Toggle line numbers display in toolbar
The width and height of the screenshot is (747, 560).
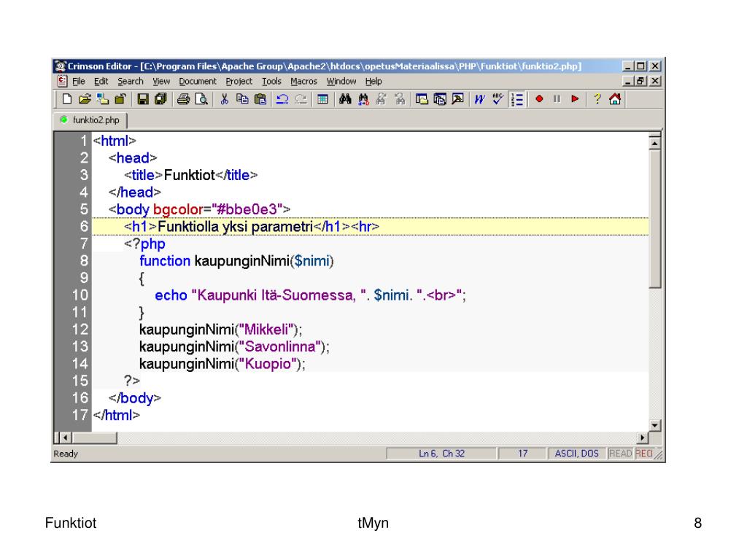(x=517, y=99)
